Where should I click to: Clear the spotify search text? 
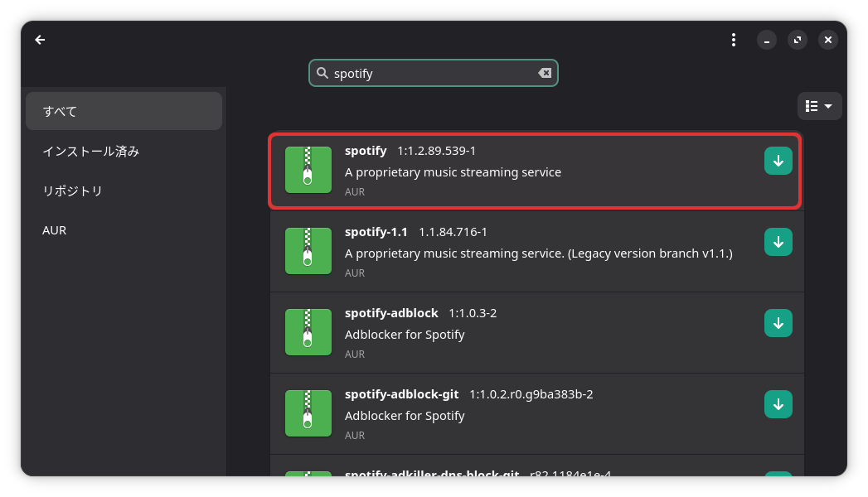click(545, 73)
